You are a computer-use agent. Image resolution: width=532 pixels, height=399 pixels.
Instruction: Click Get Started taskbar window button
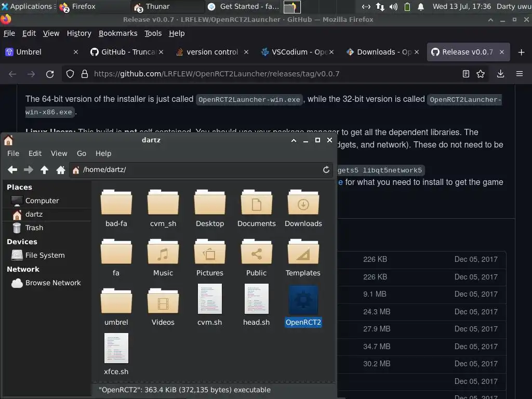click(243, 6)
